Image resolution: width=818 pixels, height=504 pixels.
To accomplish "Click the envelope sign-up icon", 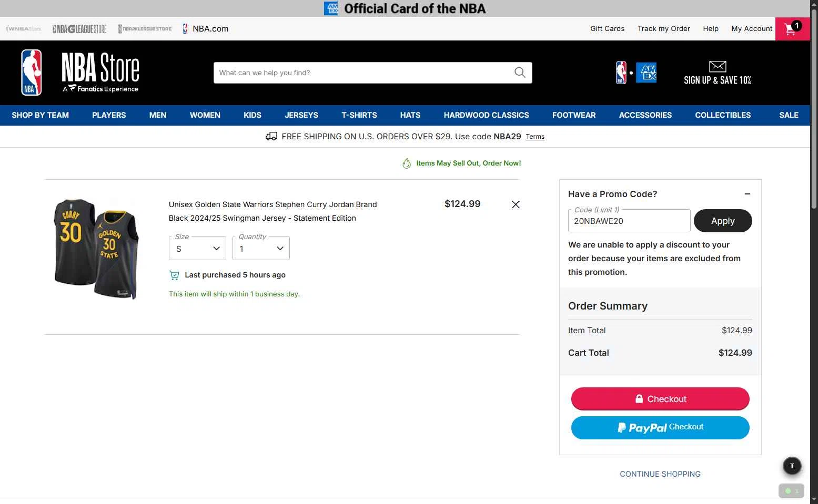I will tap(718, 66).
